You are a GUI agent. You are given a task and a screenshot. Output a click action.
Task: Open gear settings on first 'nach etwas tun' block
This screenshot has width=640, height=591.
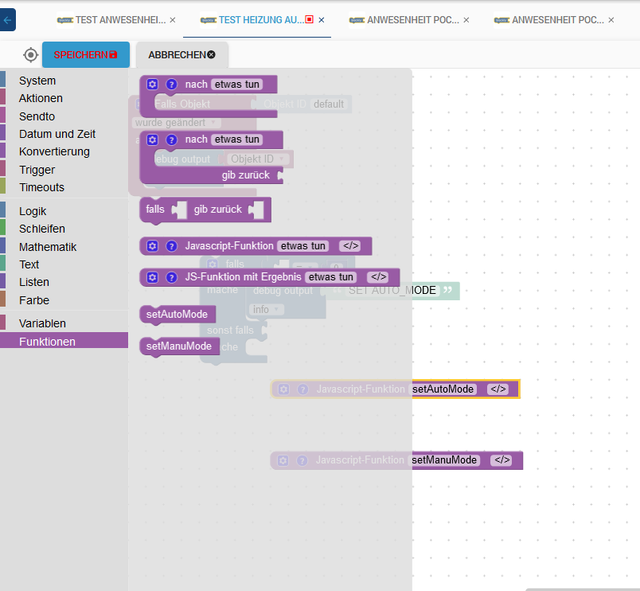(x=152, y=84)
